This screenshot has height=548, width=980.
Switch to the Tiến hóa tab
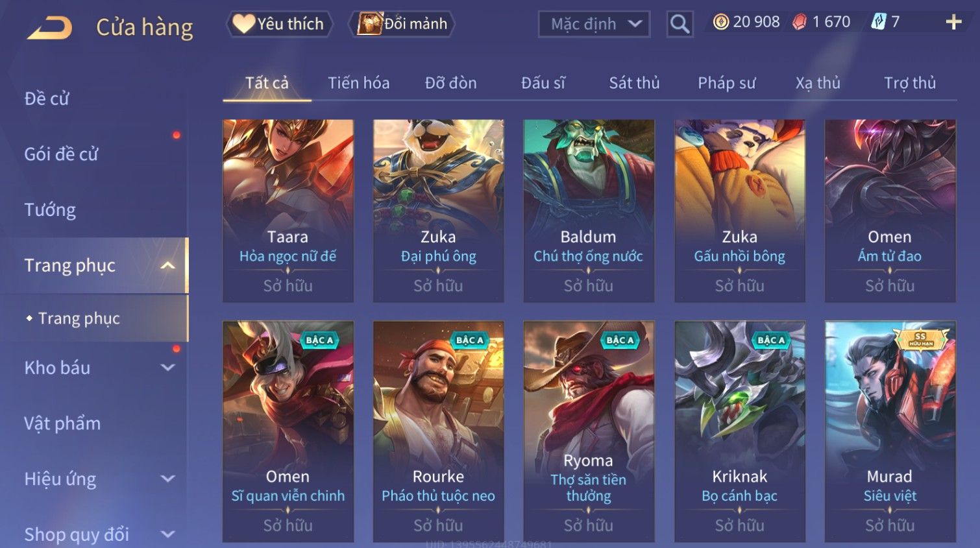[x=358, y=83]
